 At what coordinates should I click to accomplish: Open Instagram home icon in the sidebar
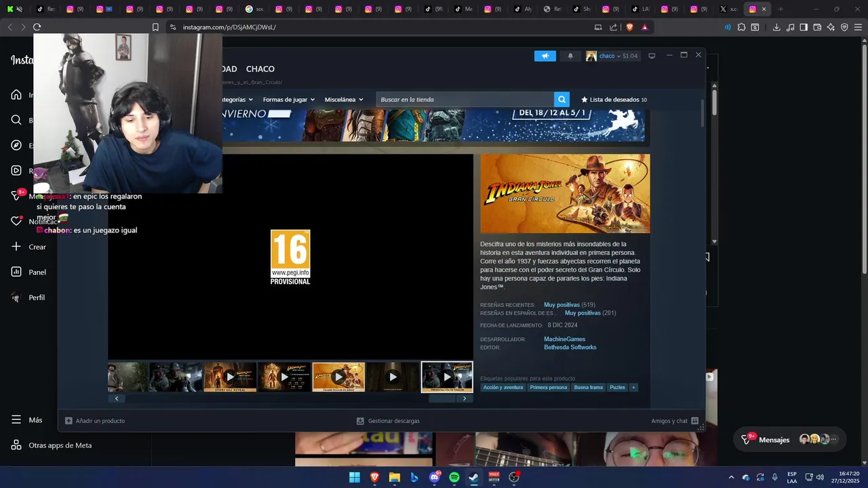click(x=16, y=95)
